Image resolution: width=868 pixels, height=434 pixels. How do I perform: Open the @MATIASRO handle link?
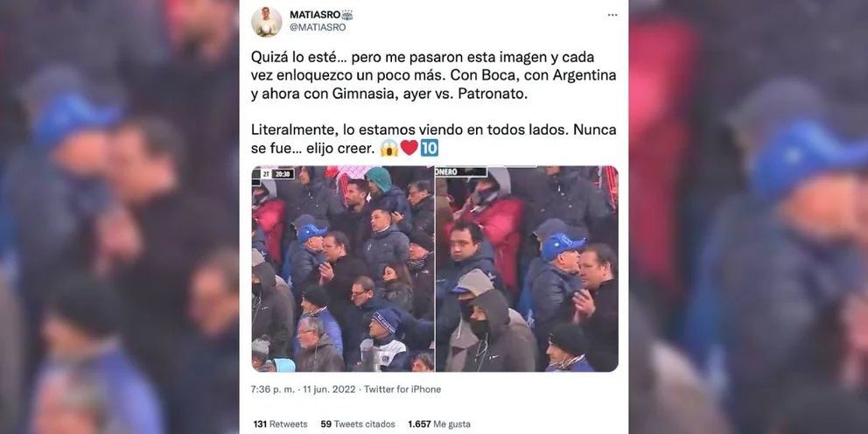tap(318, 27)
